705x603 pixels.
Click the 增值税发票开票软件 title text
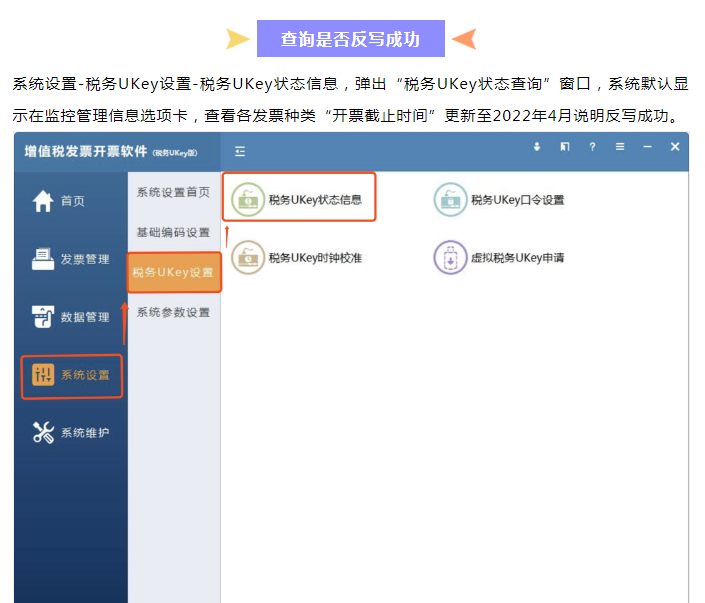[x=86, y=152]
